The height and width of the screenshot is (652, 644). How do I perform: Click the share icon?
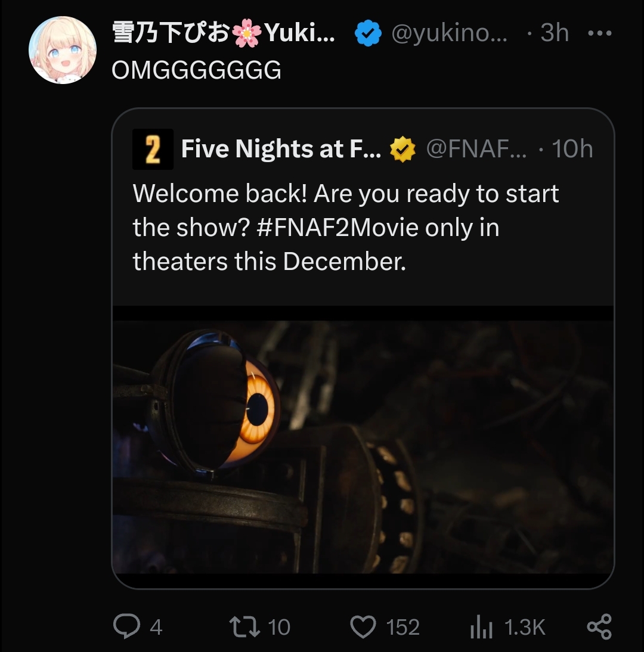pos(599,627)
